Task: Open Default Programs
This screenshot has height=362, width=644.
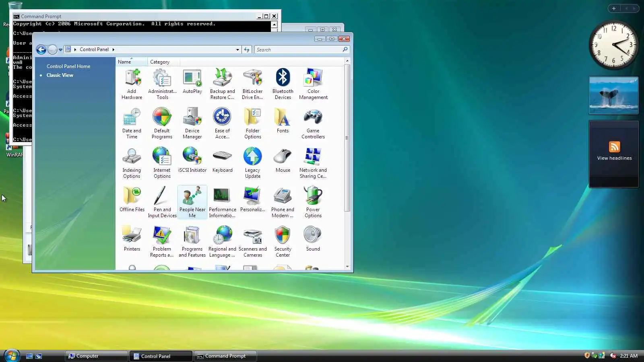Action: click(x=162, y=123)
